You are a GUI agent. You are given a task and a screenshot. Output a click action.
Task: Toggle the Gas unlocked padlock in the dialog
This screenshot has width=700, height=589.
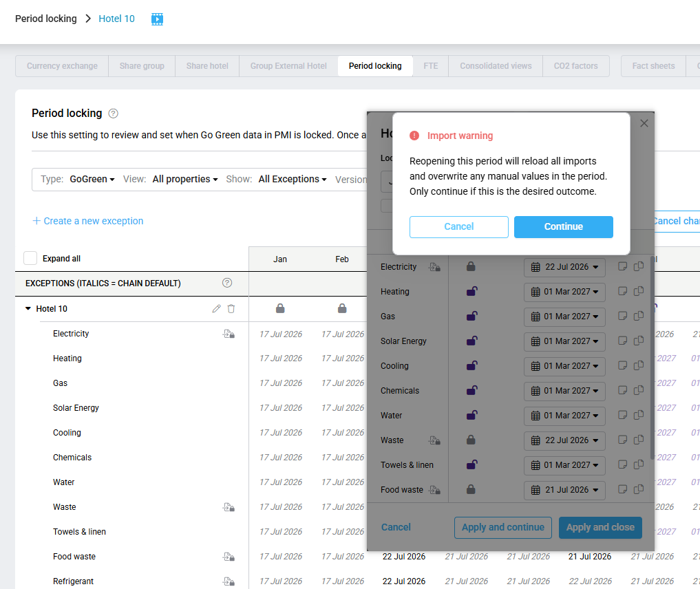coord(472,316)
